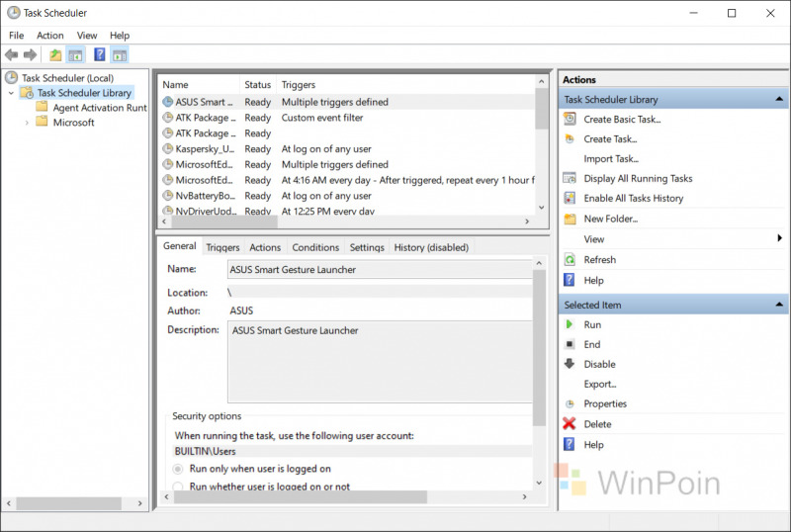Switch to the History (disabled) tab
Image resolution: width=791 pixels, height=532 pixels.
click(x=431, y=247)
